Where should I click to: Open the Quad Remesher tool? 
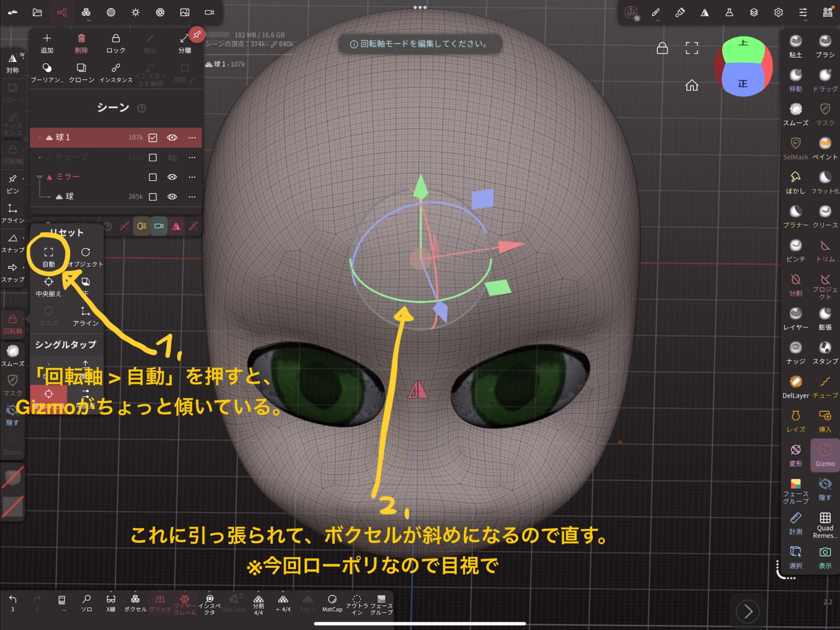(x=825, y=524)
